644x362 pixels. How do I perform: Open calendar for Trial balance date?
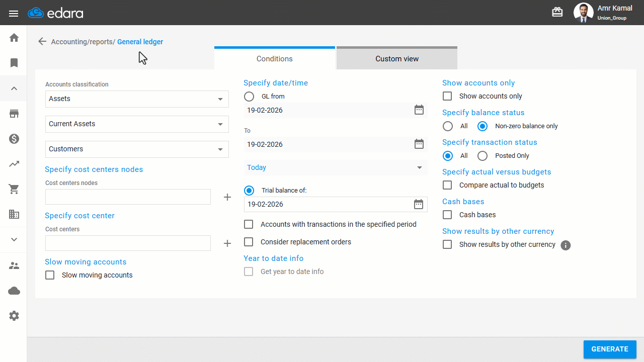(x=419, y=204)
